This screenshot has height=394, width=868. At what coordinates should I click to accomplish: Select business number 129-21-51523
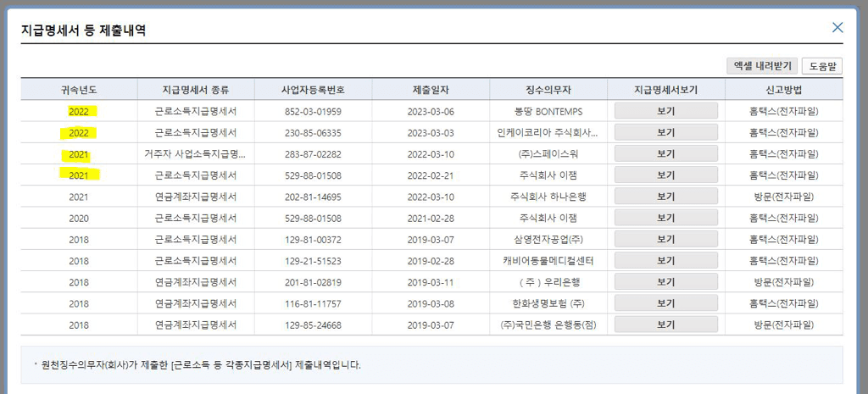[x=314, y=261]
